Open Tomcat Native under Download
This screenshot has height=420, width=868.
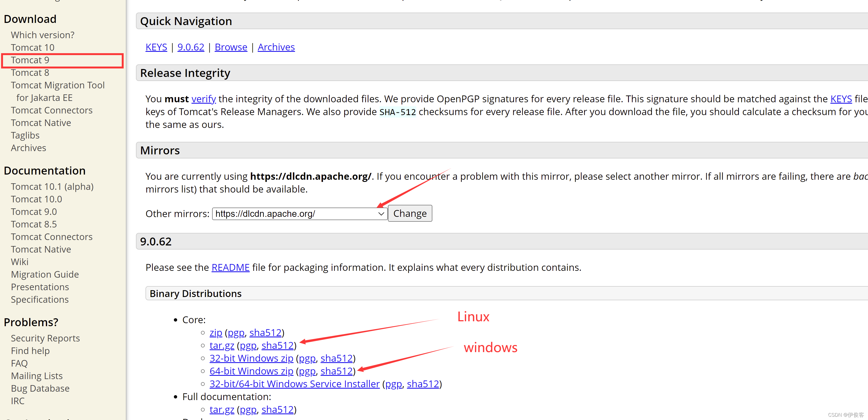[41, 123]
